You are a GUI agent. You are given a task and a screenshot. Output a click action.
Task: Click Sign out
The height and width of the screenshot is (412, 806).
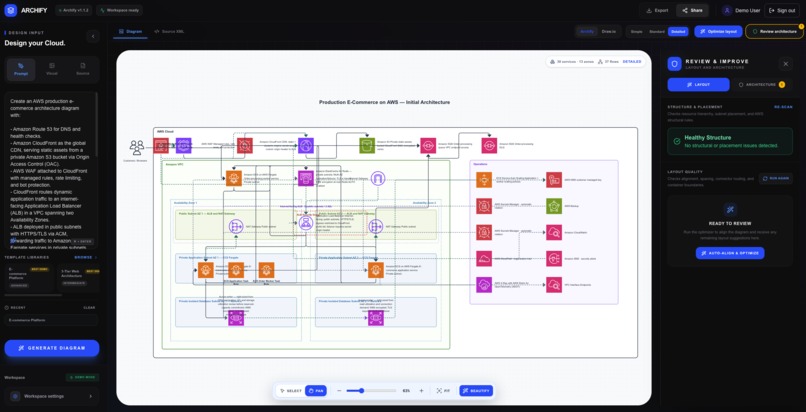coord(782,10)
